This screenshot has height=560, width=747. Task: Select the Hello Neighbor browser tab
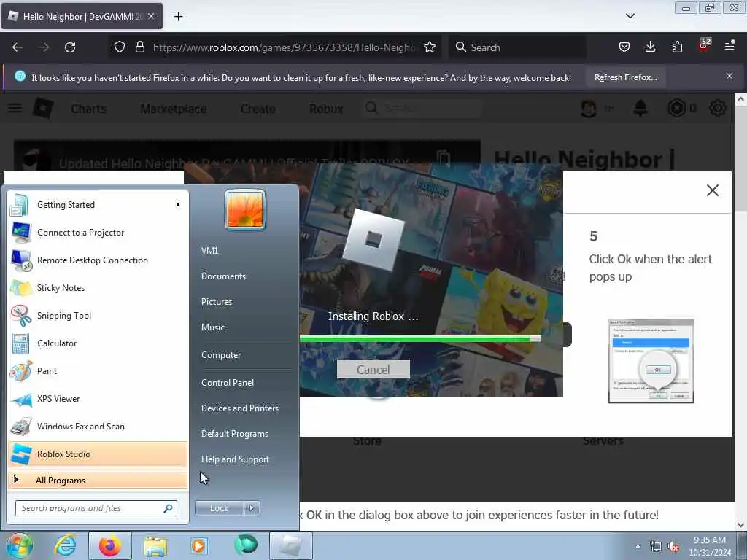(82, 17)
